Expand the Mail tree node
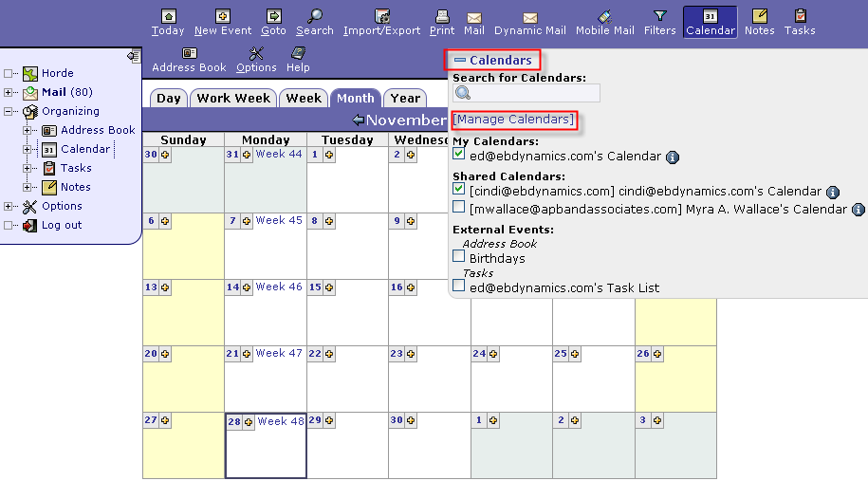The width and height of the screenshot is (868, 481). [9, 92]
